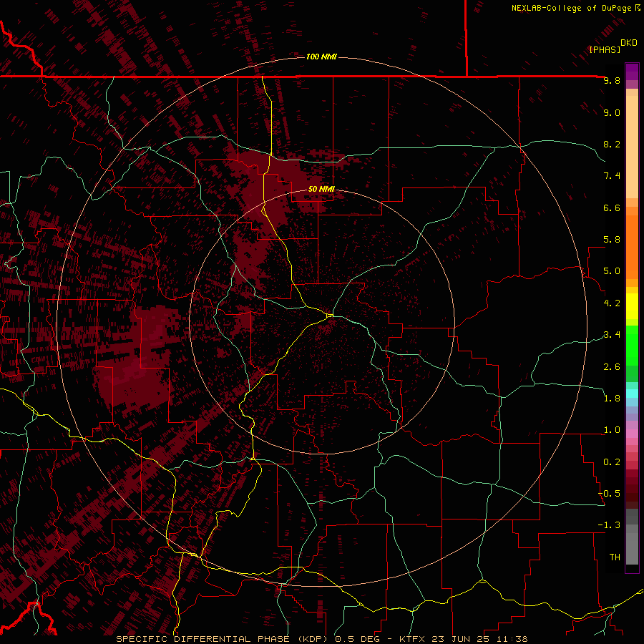
Task: Click the -0.5 scale value
Action: point(610,494)
